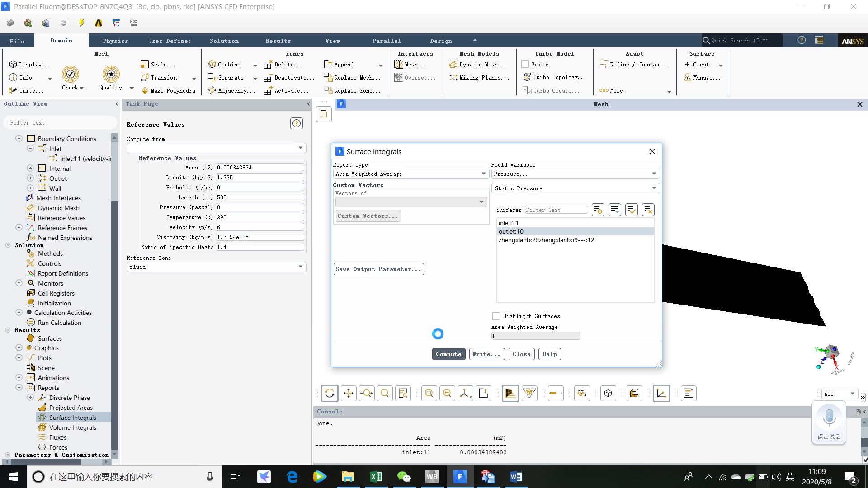Click the Compute button
Image resolution: width=868 pixels, height=488 pixels.
pos(449,354)
